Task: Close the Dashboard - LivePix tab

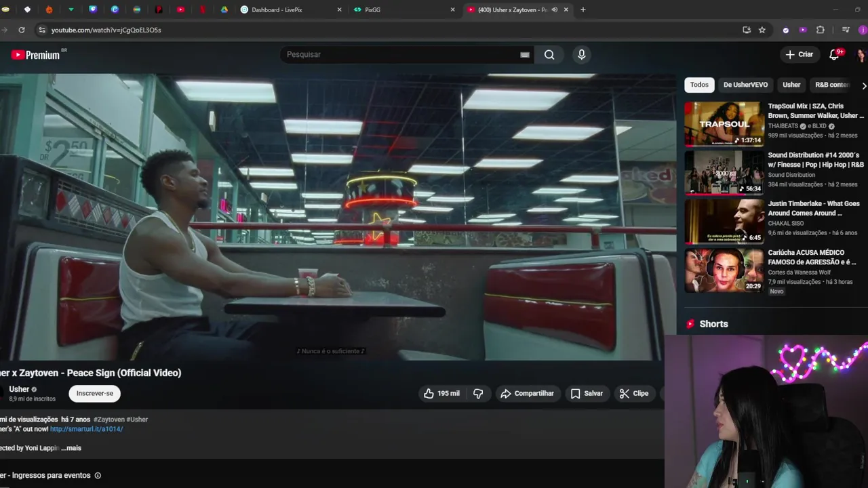Action: click(339, 9)
